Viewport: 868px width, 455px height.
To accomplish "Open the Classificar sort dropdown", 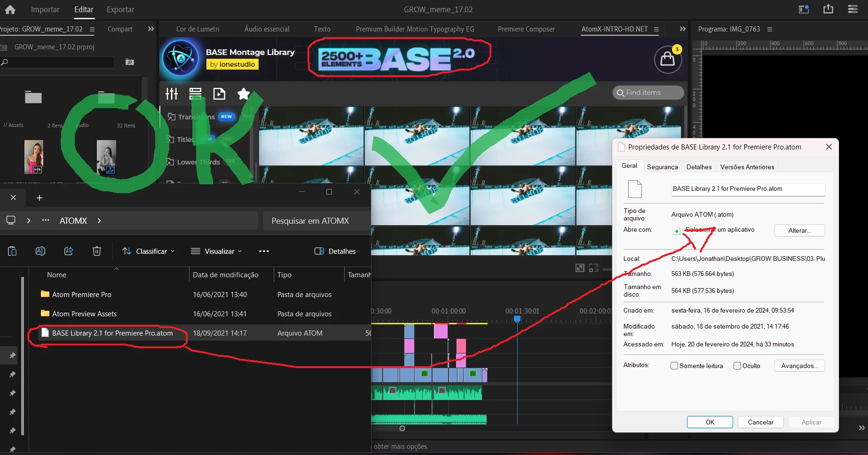I will [149, 251].
